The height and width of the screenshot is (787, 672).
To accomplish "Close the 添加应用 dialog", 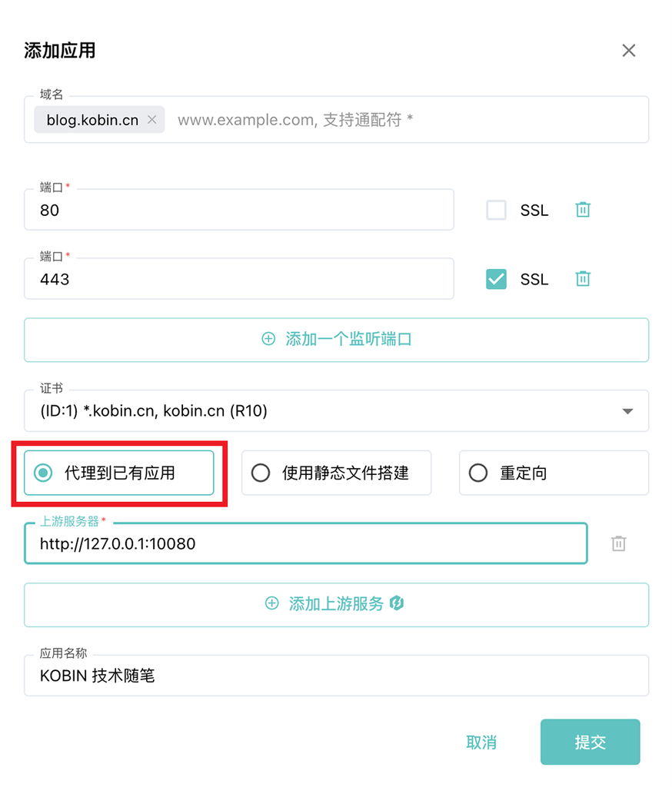I will (629, 50).
